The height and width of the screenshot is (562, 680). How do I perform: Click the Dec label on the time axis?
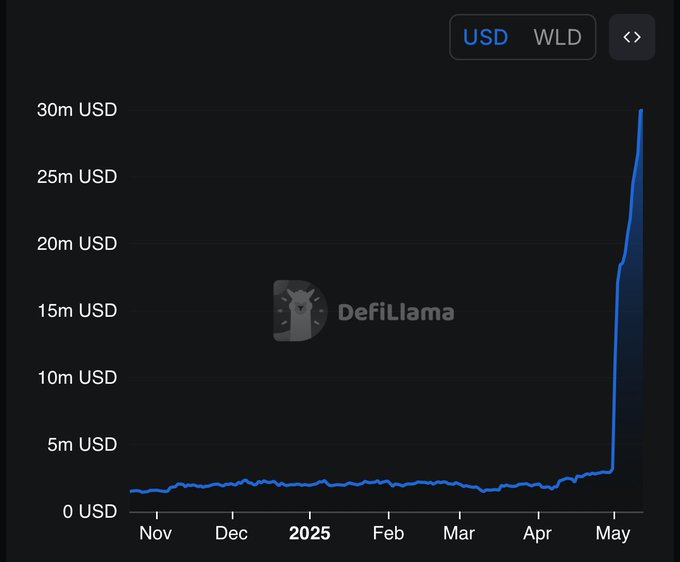coord(232,534)
